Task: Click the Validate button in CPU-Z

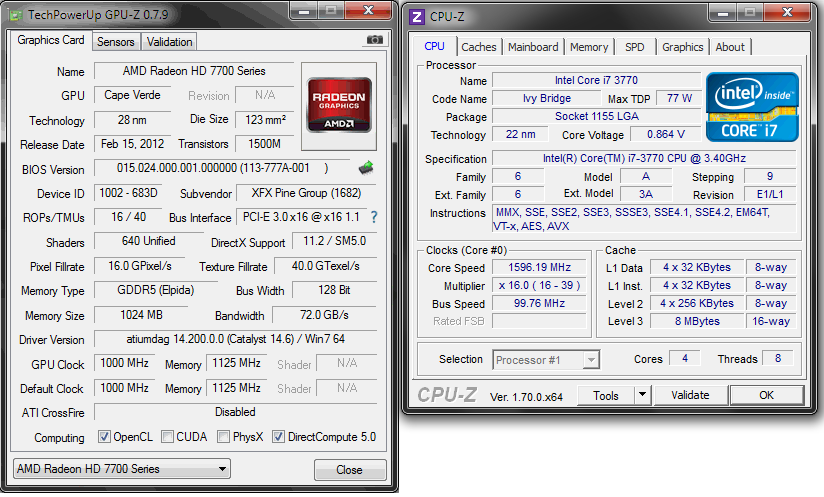Action: coord(690,395)
